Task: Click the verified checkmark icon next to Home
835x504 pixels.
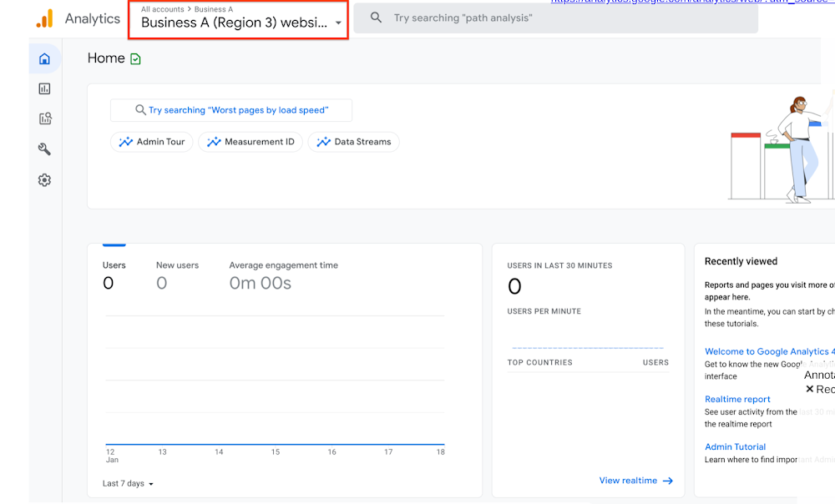Action: [x=137, y=58]
